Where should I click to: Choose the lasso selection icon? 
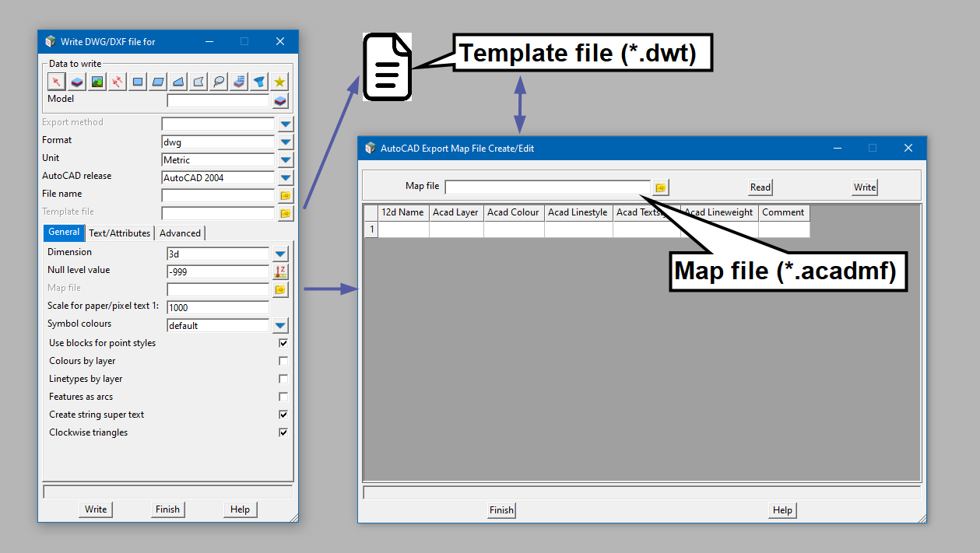tap(219, 81)
